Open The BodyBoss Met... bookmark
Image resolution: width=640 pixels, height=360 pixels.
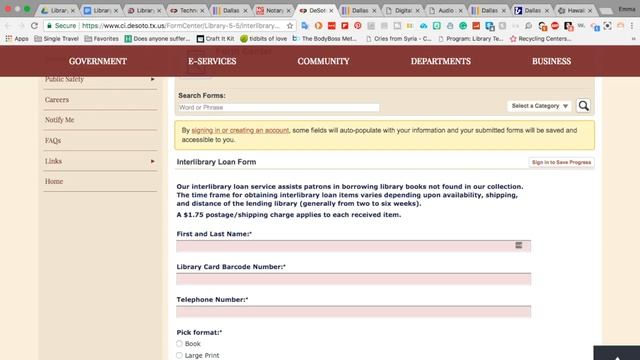[325, 39]
